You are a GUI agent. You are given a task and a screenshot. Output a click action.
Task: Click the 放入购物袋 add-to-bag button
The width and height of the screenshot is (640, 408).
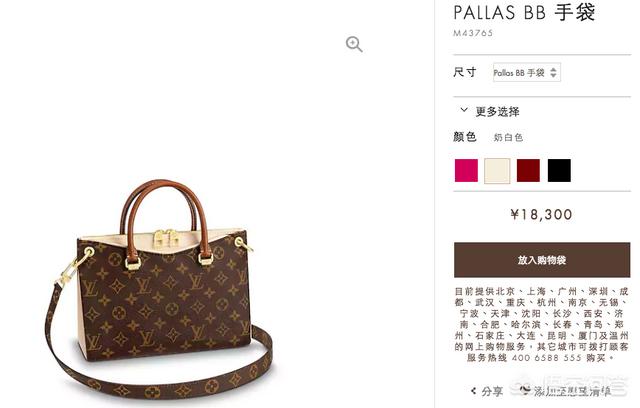point(542,260)
